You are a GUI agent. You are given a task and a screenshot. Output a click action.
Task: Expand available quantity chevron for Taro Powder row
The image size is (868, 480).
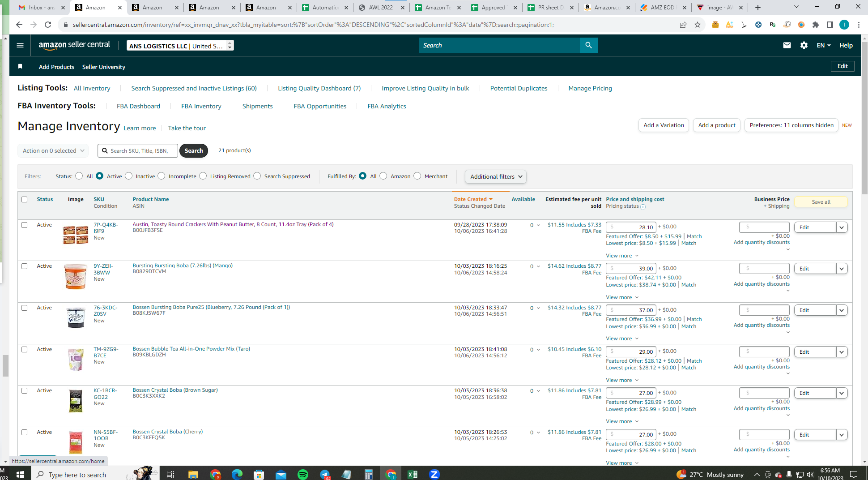pos(538,350)
